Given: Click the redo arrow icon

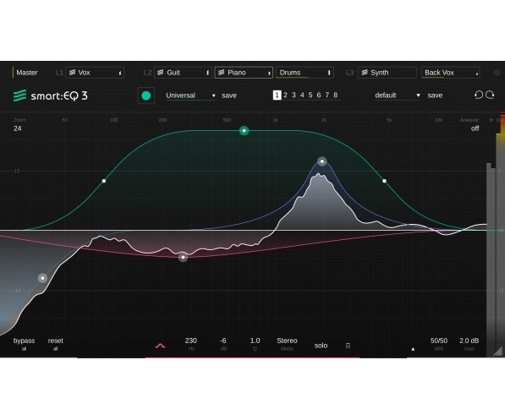Looking at the screenshot, I should pyautogui.click(x=490, y=95).
